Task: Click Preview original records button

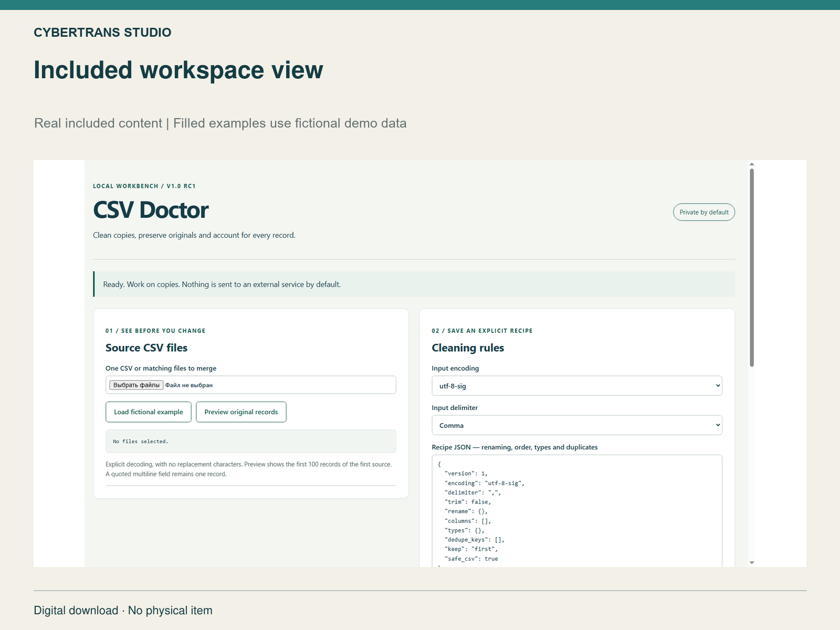Action: (x=241, y=412)
